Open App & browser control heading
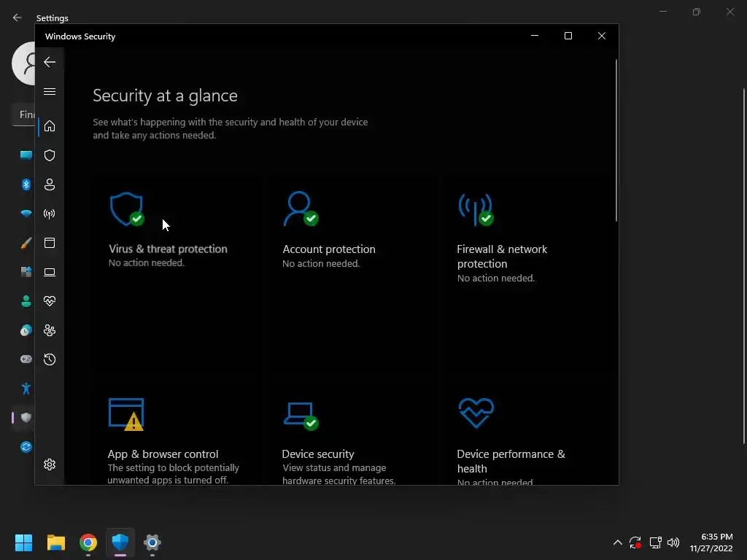 tap(163, 454)
